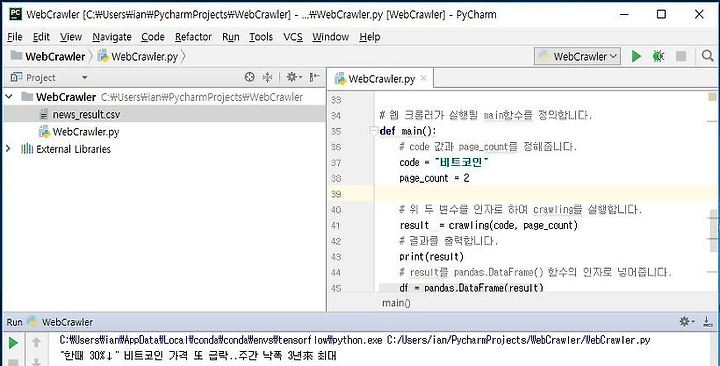Open the View menu

coord(71,37)
